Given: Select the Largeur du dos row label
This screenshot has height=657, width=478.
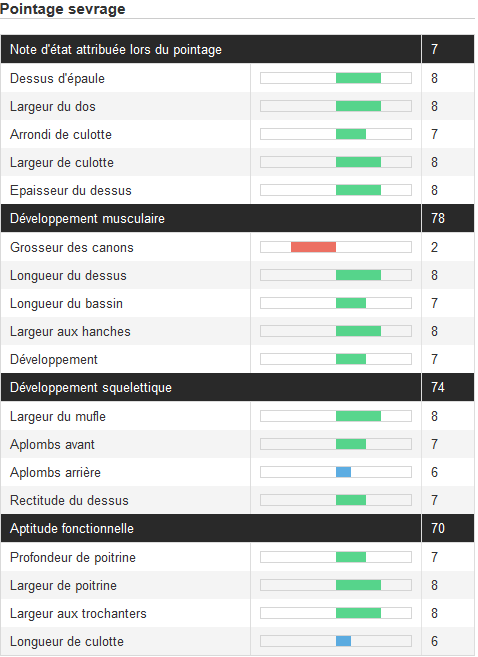Looking at the screenshot, I should pyautogui.click(x=53, y=106).
